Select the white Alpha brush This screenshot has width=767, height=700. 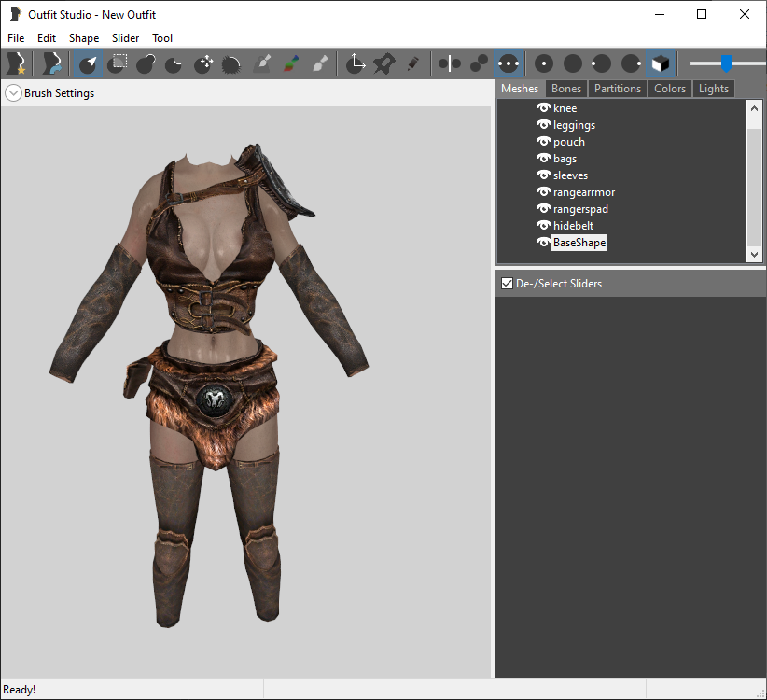[x=320, y=63]
